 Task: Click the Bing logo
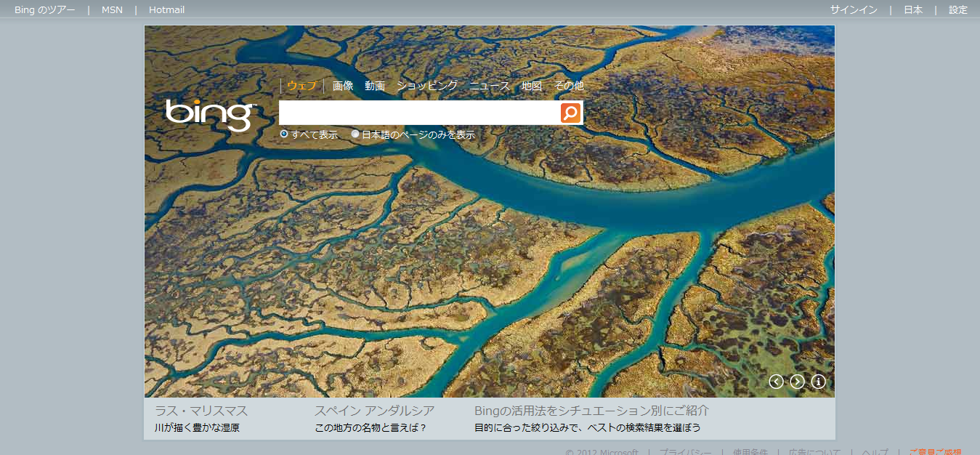210,114
